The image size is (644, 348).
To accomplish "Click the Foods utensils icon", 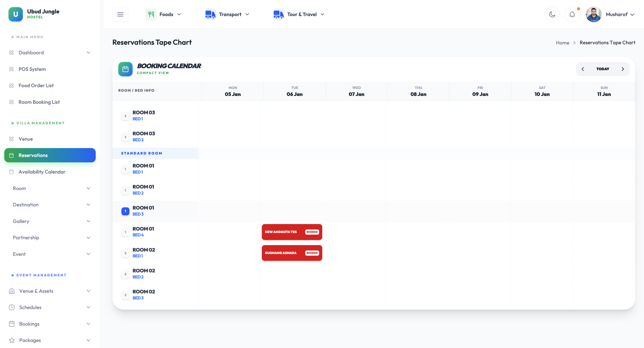I will click(151, 14).
